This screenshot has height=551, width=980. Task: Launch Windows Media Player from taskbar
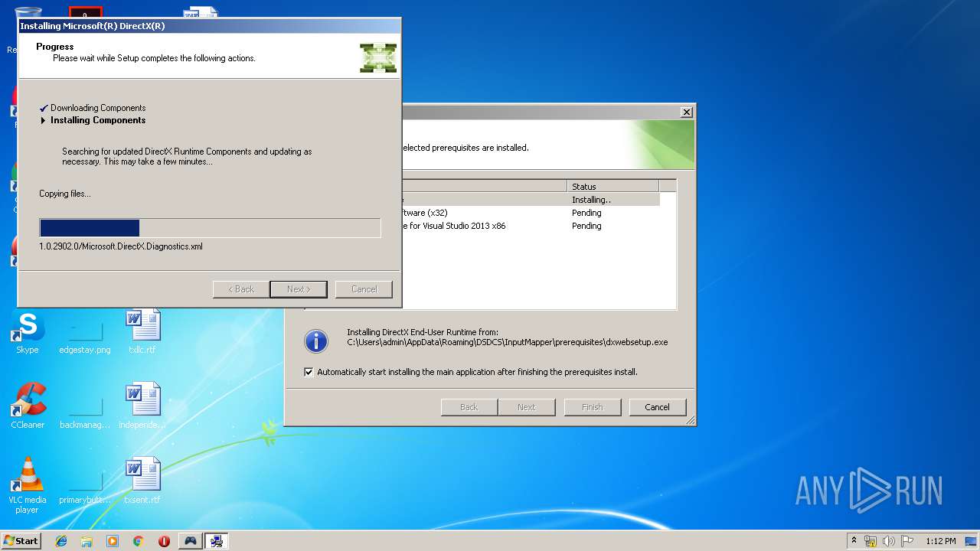click(113, 541)
